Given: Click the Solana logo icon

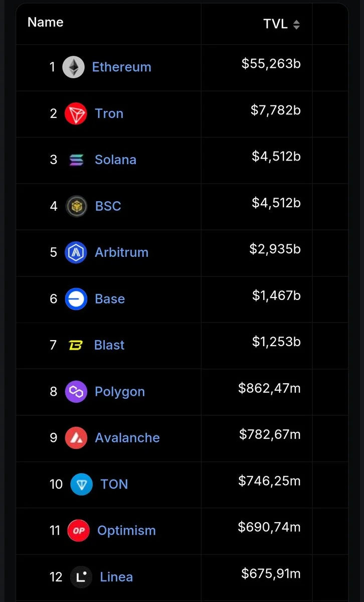Looking at the screenshot, I should pos(76,160).
